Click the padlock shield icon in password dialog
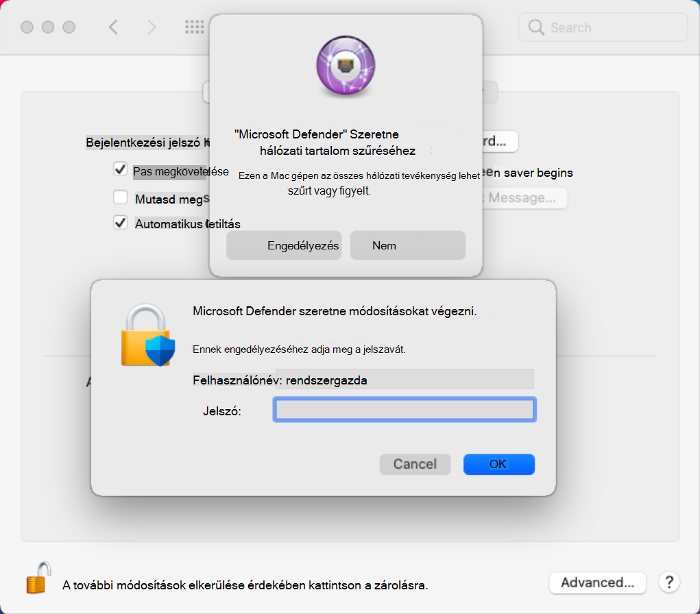The image size is (700, 614). pyautogui.click(x=148, y=335)
